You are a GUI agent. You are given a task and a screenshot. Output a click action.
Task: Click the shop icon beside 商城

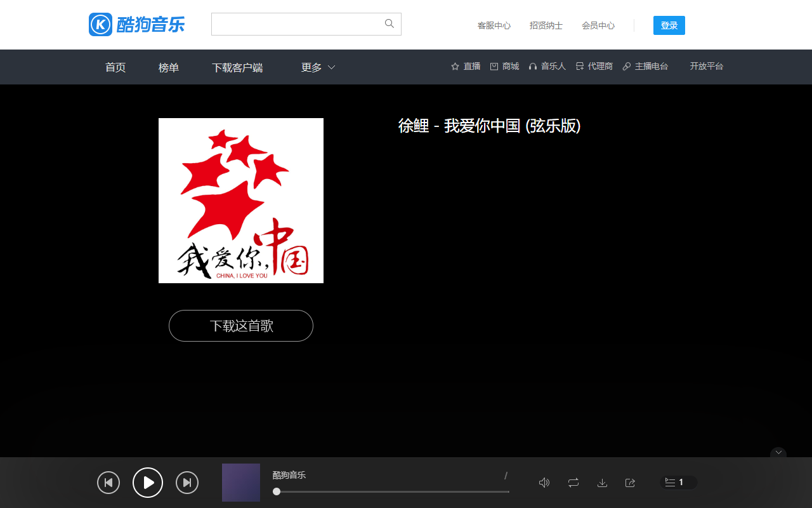point(494,66)
